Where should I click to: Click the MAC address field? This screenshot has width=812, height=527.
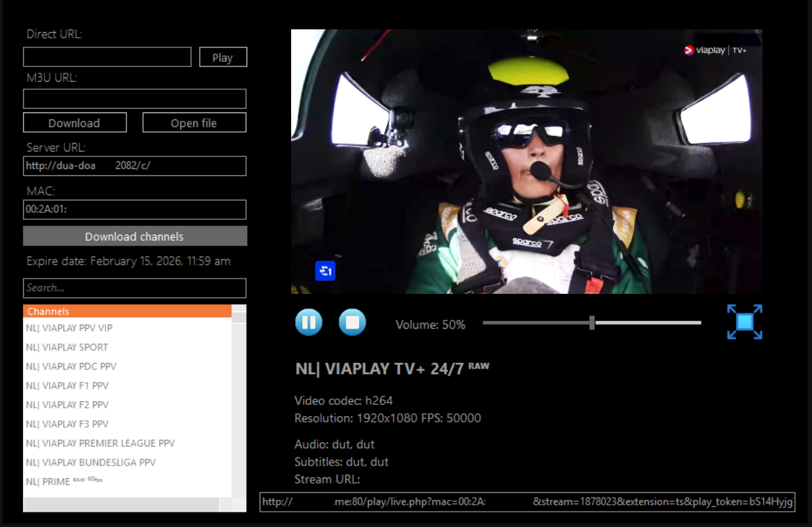(134, 209)
